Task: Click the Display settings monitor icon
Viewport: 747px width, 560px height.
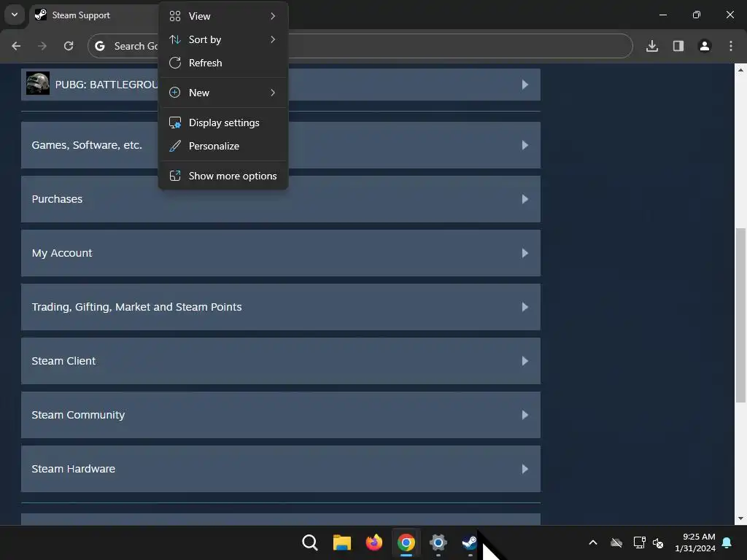Action: coord(175,122)
